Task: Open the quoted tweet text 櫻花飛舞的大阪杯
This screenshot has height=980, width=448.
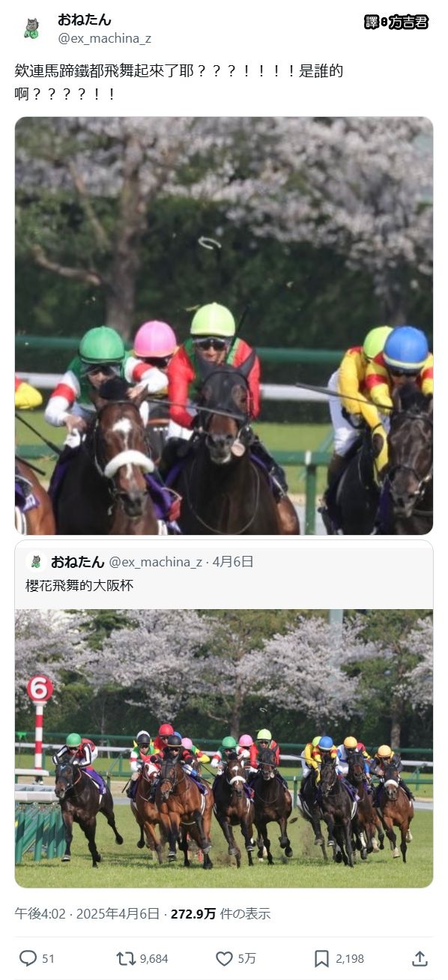Action: (79, 586)
